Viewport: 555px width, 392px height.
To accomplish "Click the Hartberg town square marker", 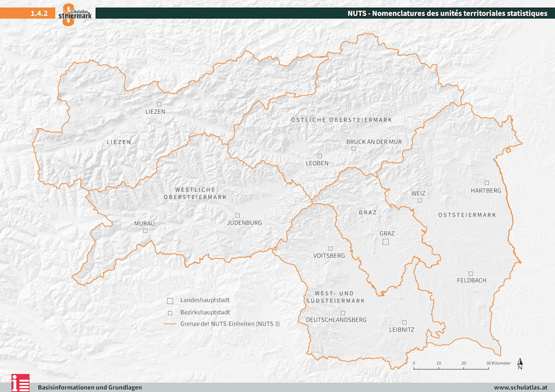I will click(486, 183).
